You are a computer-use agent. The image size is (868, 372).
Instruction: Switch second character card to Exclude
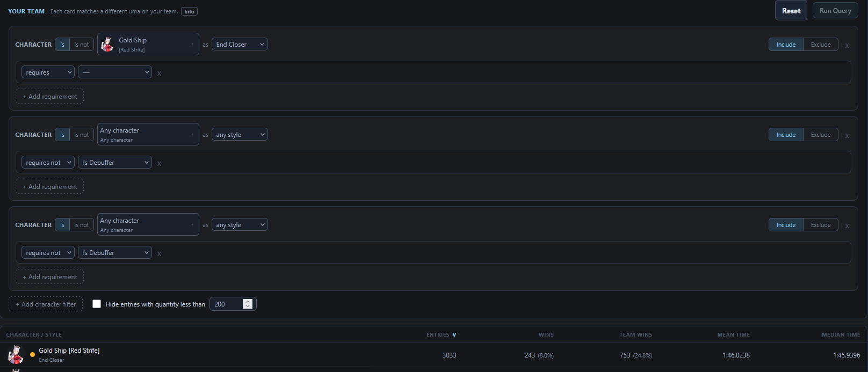point(821,135)
